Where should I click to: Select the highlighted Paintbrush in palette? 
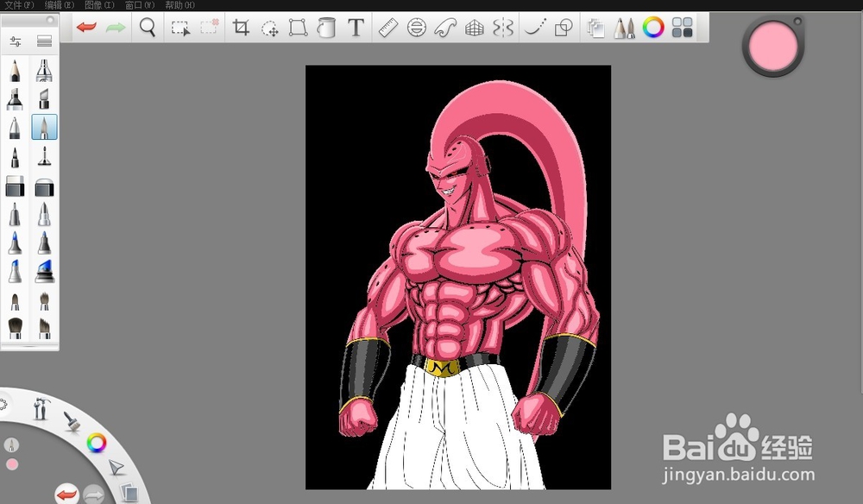click(44, 127)
